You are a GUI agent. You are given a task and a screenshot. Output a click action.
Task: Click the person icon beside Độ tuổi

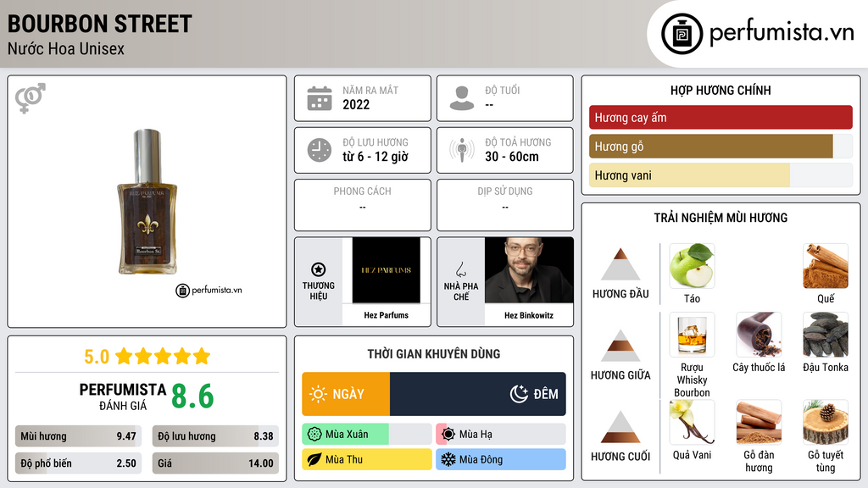coord(462,98)
